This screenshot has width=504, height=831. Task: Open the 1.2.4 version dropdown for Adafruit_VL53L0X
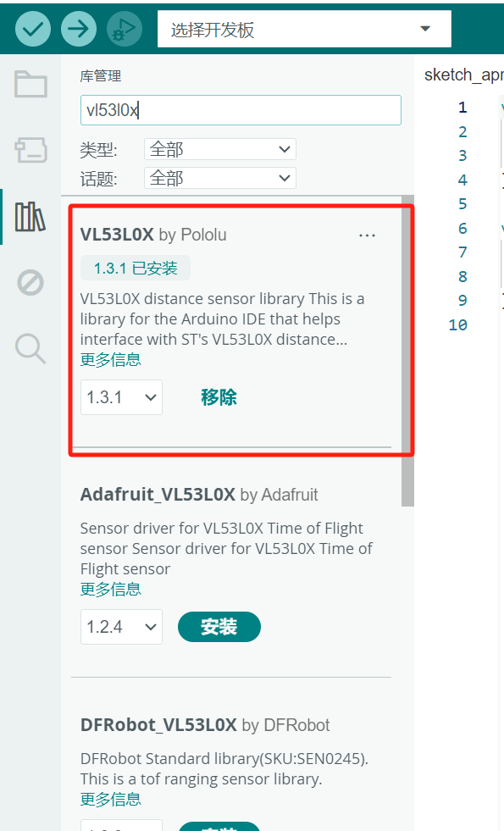[x=121, y=626]
